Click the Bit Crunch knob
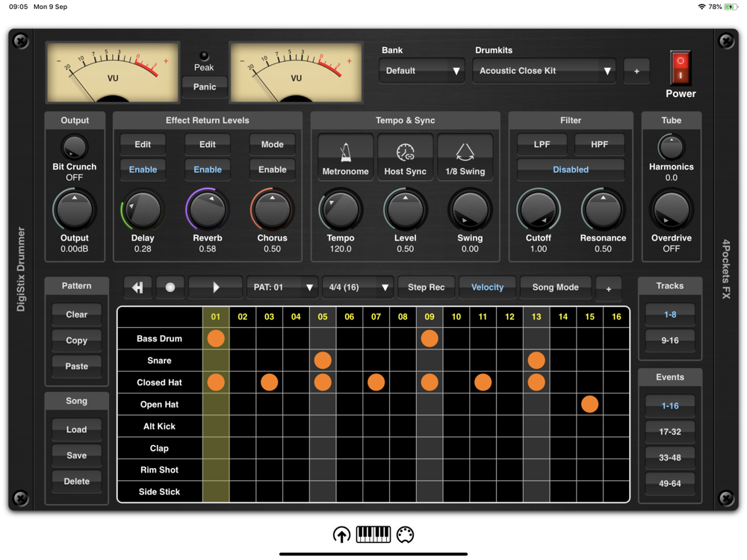 [74, 147]
